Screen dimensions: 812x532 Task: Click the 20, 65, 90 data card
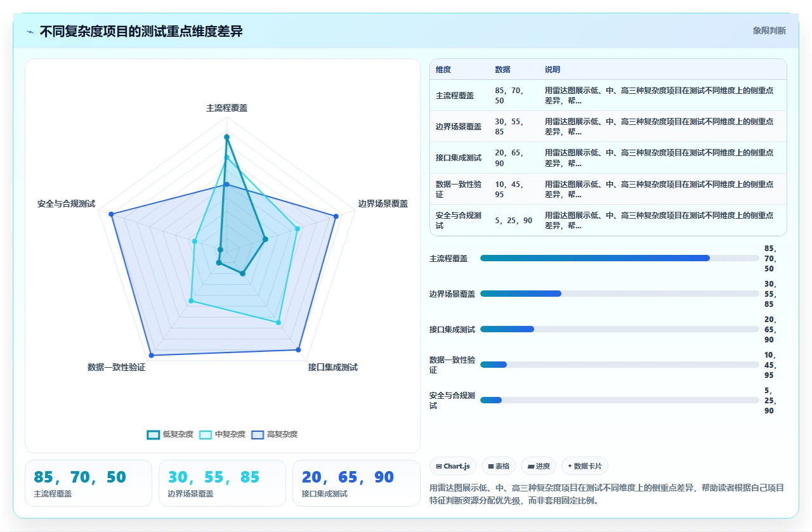coord(356,483)
